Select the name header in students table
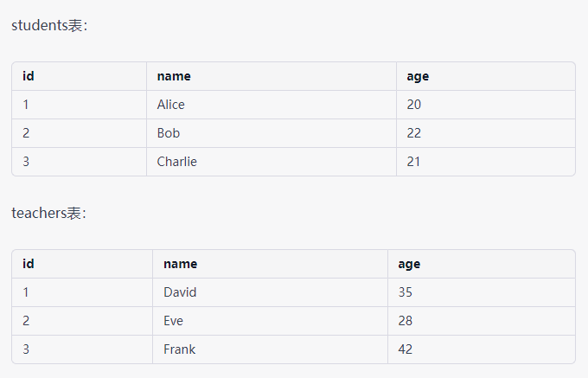The image size is (588, 378). (x=174, y=76)
